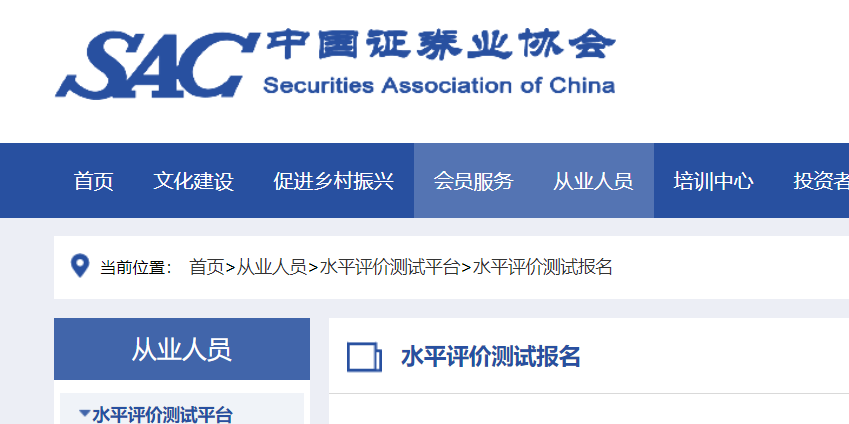Viewport: 849px width, 424px height.
Task: Select 从业人员 in the top navigation bar
Action: tap(593, 181)
